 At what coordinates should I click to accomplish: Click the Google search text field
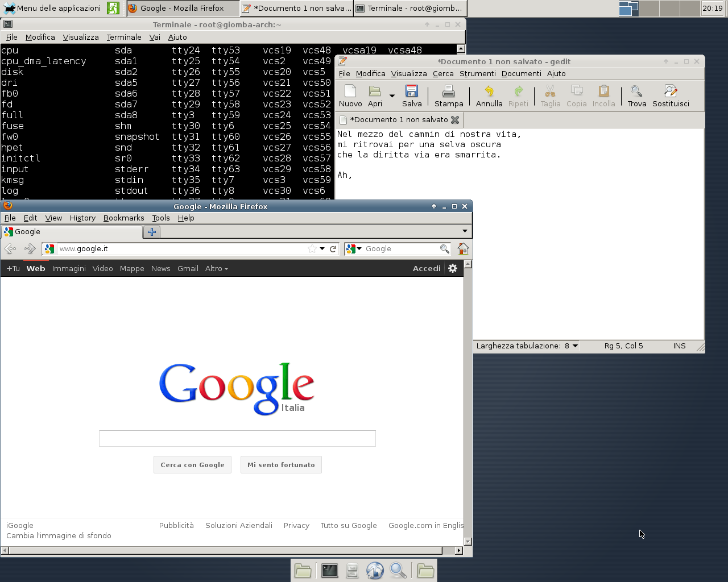pos(237,438)
